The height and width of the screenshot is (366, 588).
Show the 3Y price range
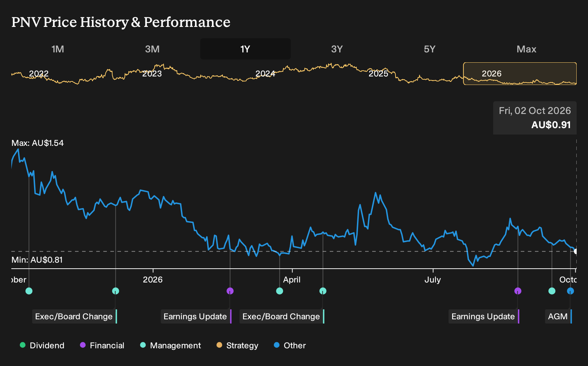point(337,49)
